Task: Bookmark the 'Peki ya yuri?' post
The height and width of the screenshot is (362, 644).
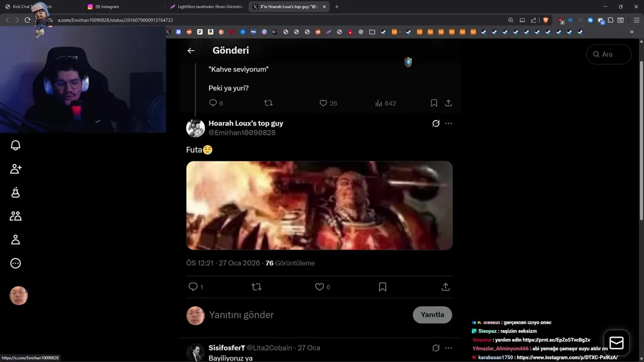Action: point(434,103)
